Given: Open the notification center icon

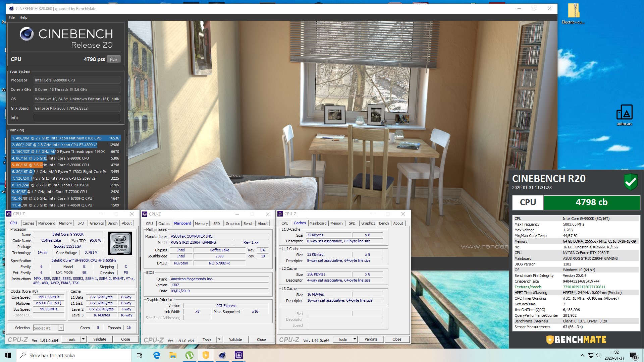Looking at the screenshot, I should pyautogui.click(x=634, y=355).
